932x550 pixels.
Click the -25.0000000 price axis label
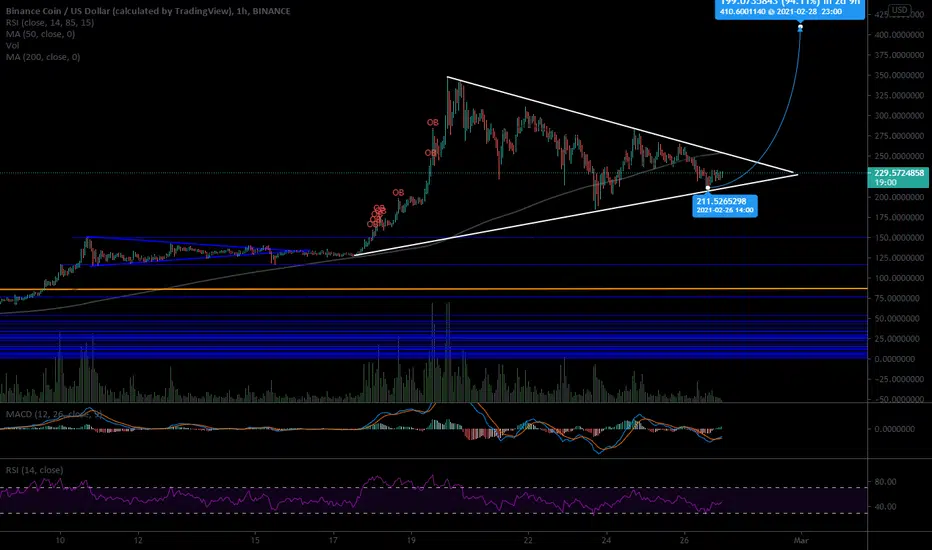(x=900, y=379)
